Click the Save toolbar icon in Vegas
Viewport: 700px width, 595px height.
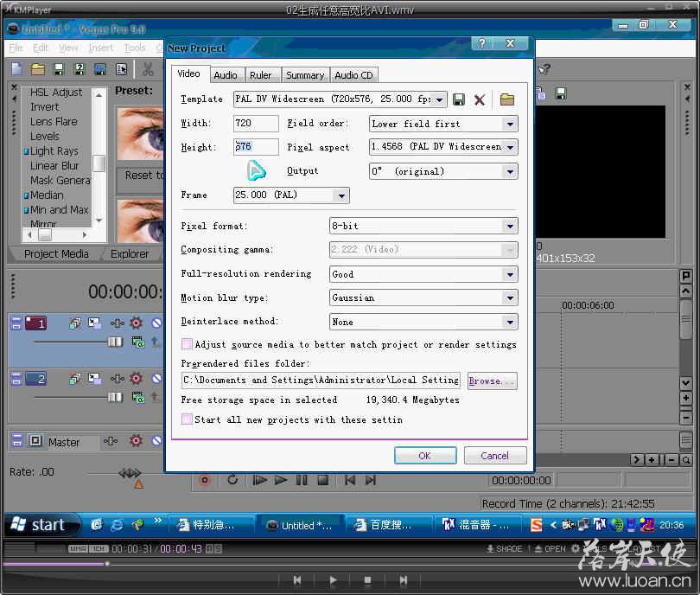pos(59,69)
